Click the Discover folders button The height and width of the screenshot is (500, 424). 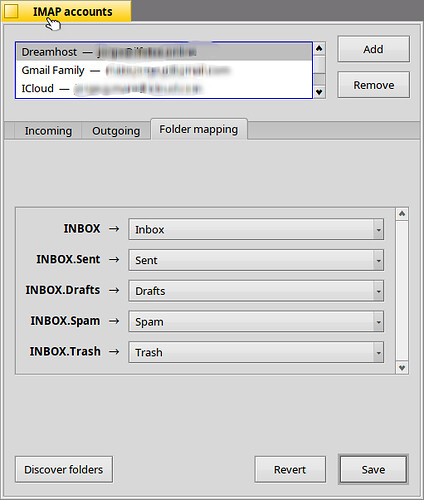tap(64, 470)
